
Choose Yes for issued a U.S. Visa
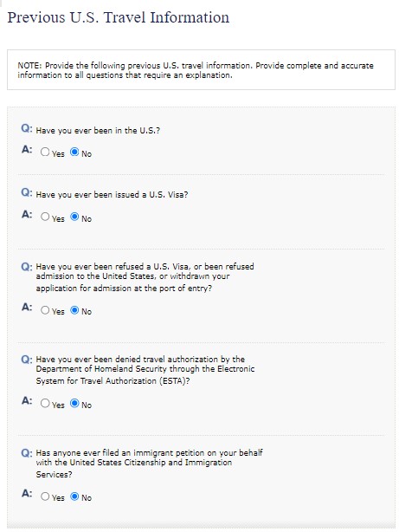(x=45, y=217)
